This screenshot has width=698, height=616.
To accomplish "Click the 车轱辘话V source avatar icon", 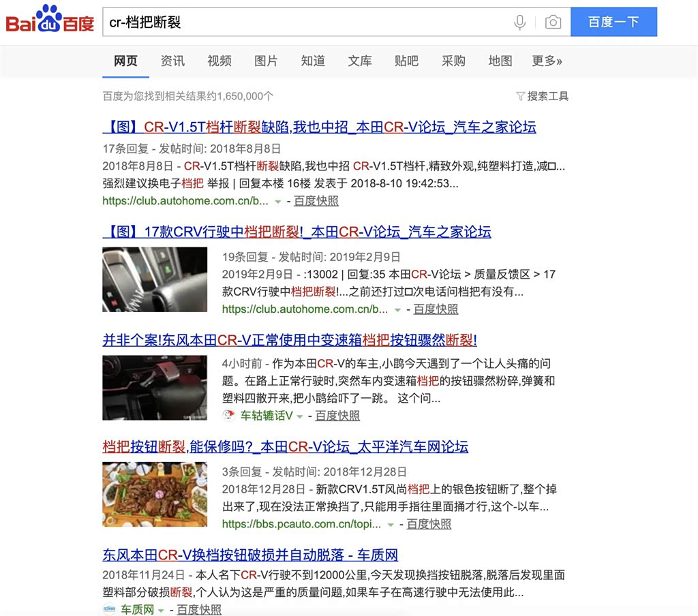I will [229, 415].
